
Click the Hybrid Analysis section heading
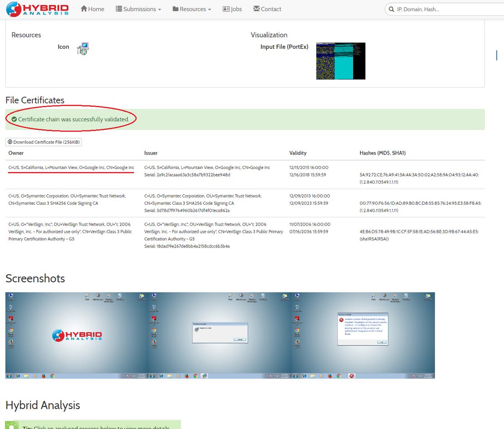click(43, 405)
